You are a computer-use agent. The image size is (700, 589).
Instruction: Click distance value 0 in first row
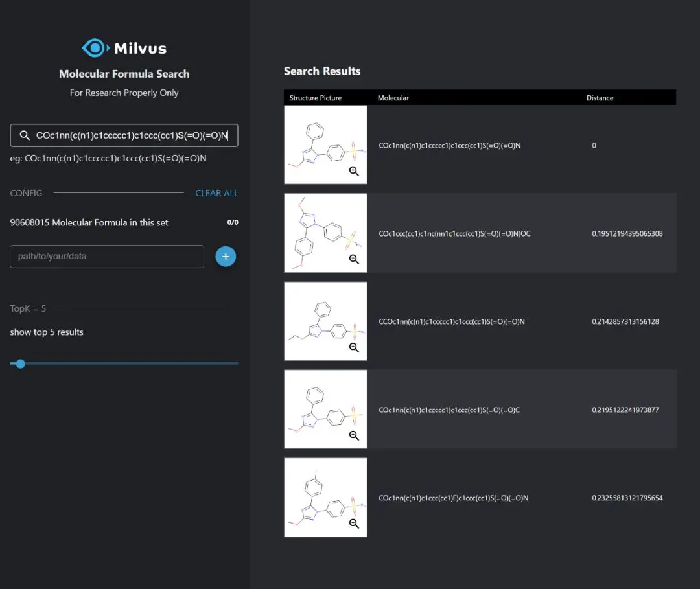pyautogui.click(x=594, y=145)
